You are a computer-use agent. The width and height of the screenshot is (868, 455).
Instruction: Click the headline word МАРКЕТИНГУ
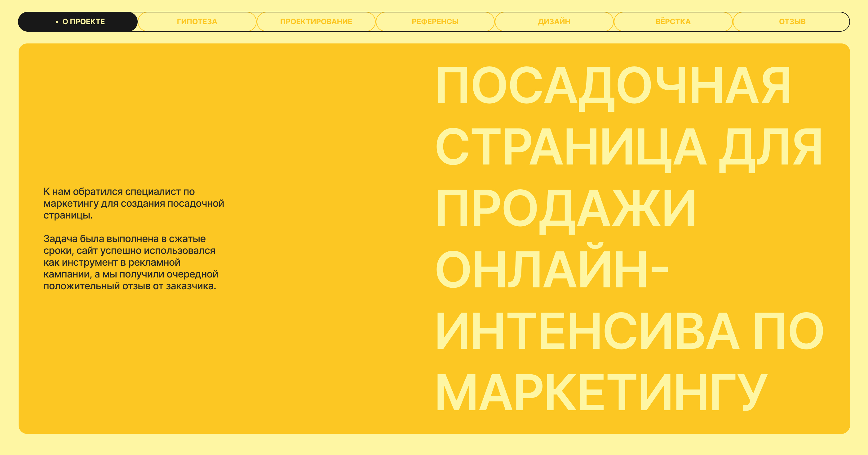(601, 393)
